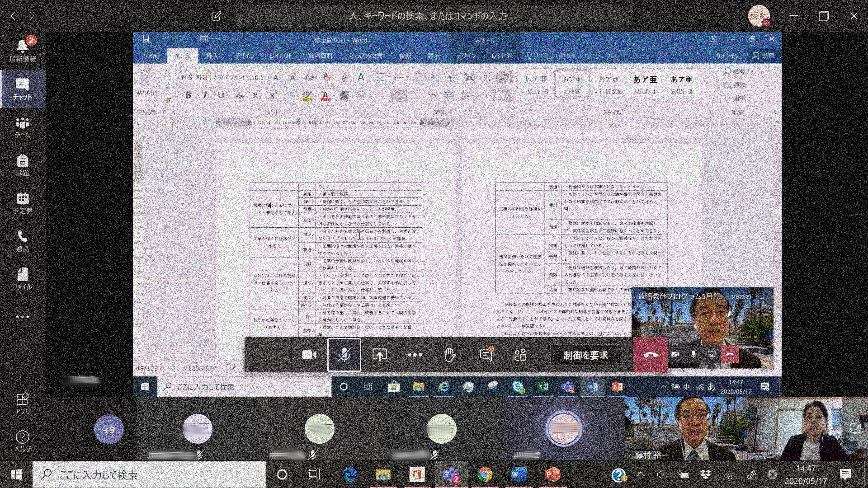Switch to the 挿入 tab in Word

pyautogui.click(x=212, y=56)
